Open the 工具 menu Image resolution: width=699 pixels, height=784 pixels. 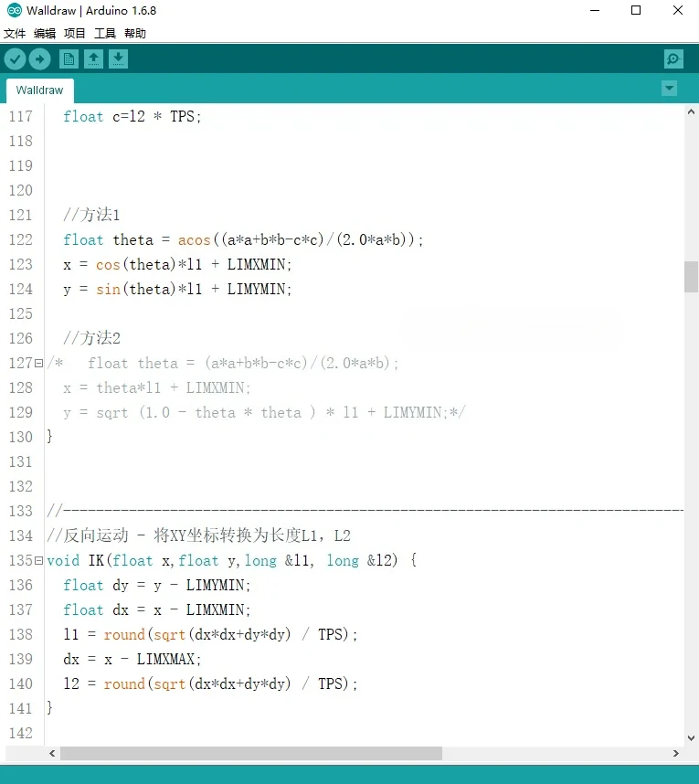pos(105,34)
